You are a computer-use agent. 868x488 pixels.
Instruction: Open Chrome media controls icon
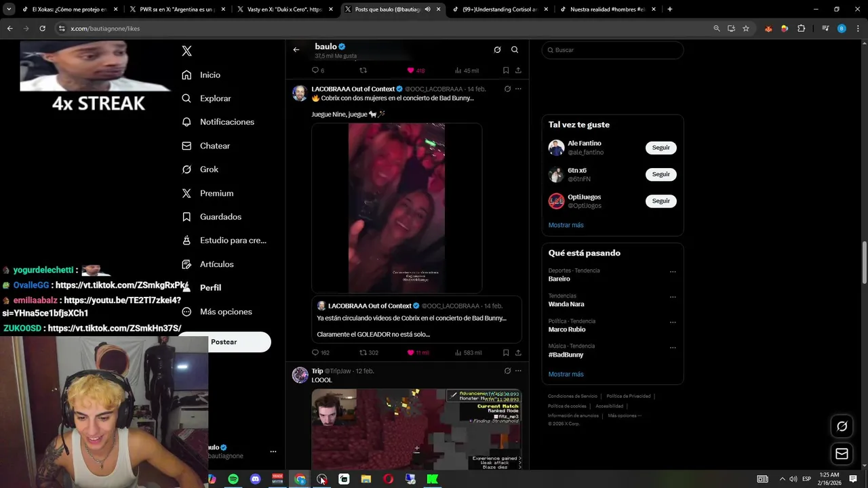pos(825,28)
